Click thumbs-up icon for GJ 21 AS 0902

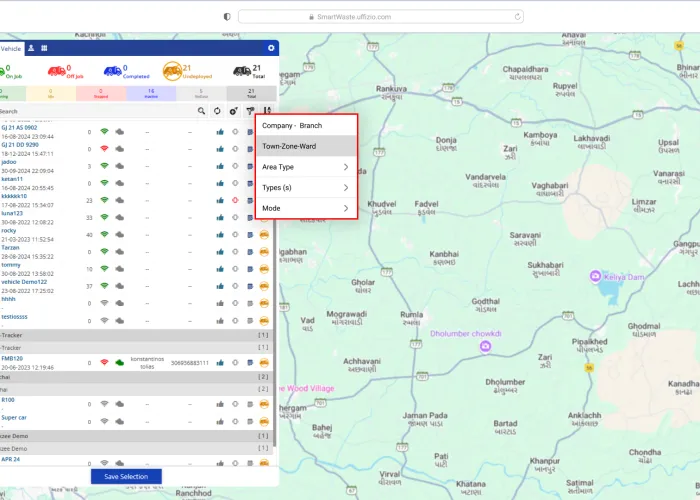click(220, 132)
